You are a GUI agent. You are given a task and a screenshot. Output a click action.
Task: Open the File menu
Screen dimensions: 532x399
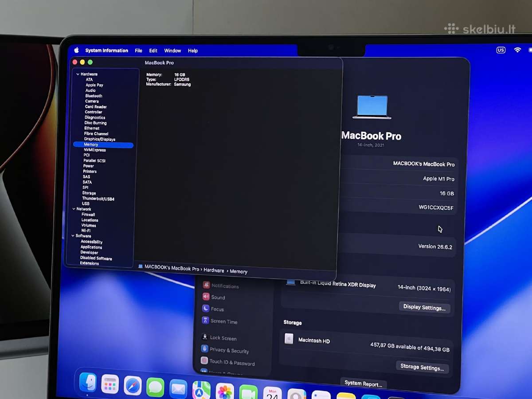[x=138, y=51]
